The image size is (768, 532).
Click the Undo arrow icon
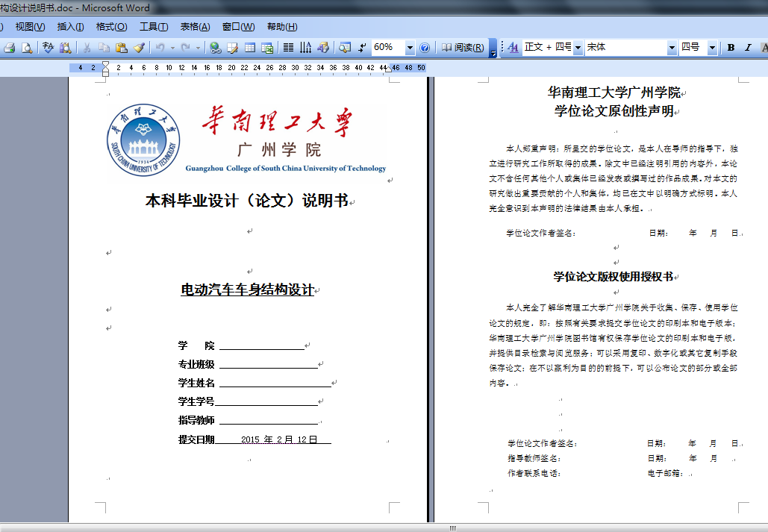(x=160, y=48)
